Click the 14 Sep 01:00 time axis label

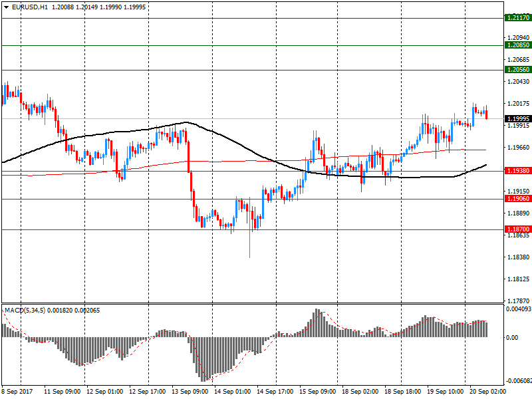click(232, 392)
